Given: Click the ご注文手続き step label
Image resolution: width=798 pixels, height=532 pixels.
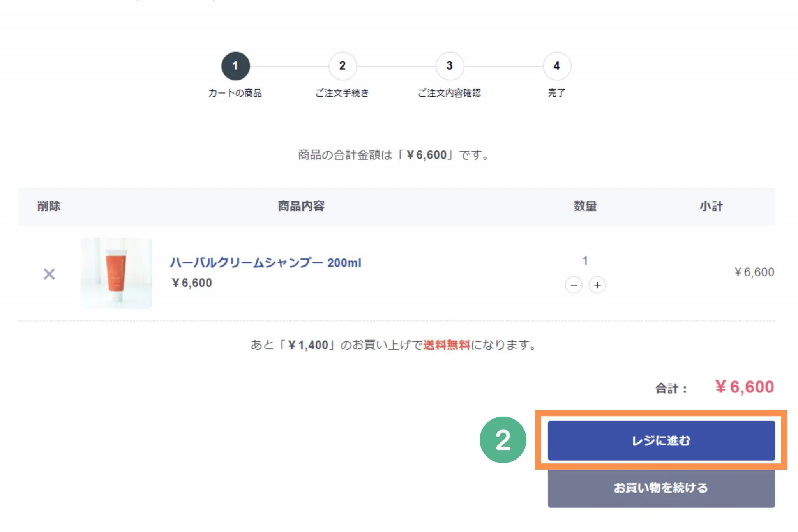Looking at the screenshot, I should tap(342, 93).
